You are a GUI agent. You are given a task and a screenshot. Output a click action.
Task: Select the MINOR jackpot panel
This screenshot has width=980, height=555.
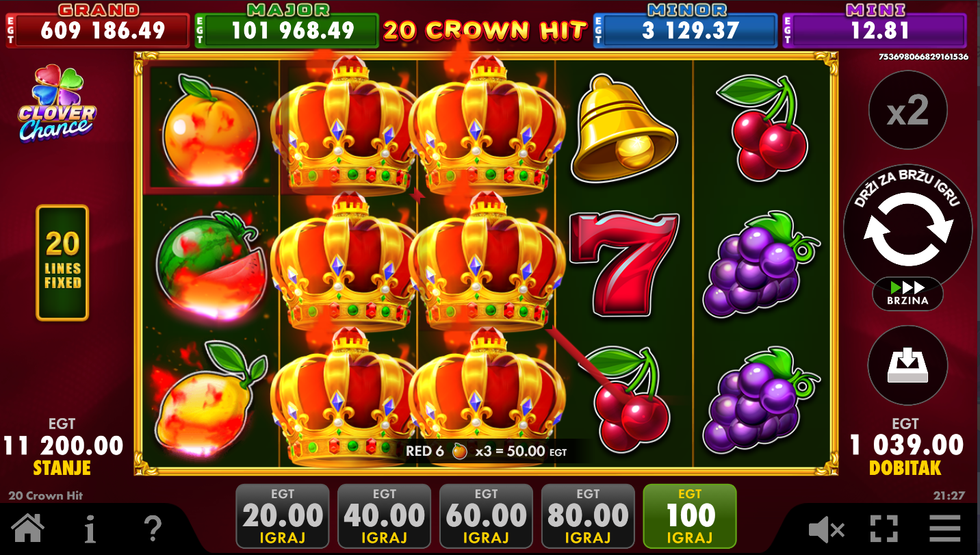[686, 26]
